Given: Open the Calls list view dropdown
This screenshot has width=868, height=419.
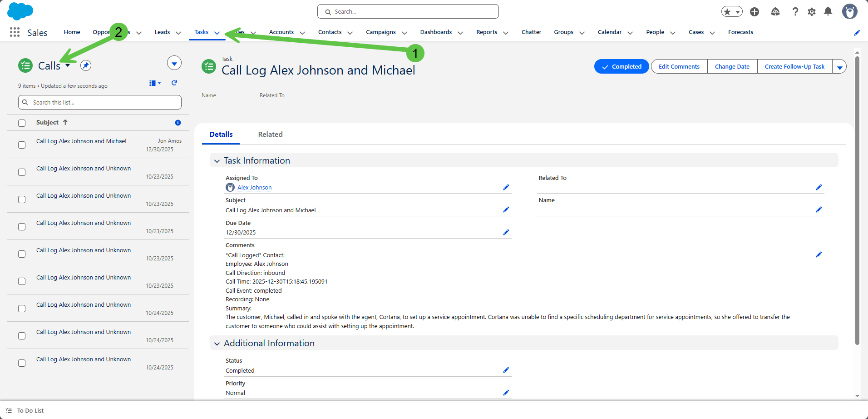Looking at the screenshot, I should point(68,65).
